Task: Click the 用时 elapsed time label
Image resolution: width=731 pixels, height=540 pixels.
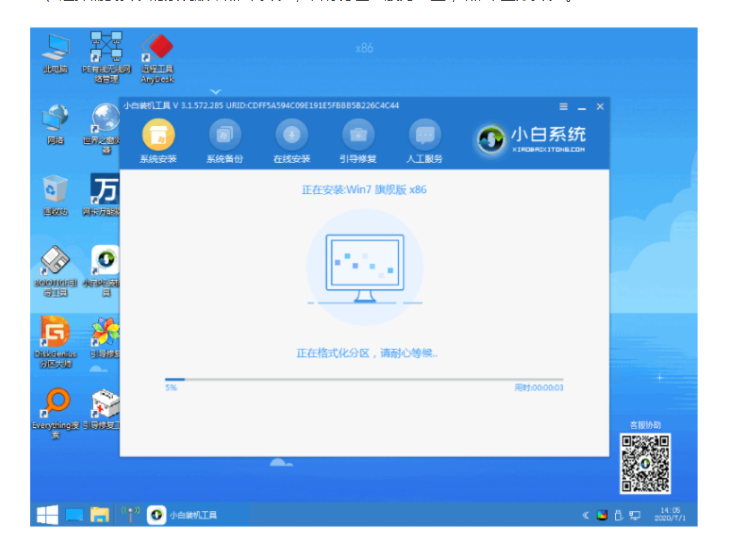Action: click(538, 388)
